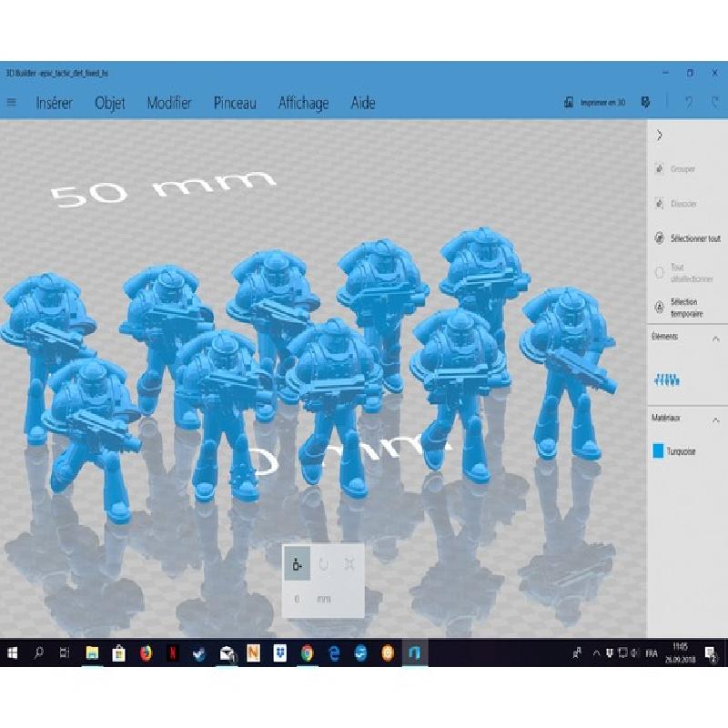Viewport: 728px width, 728px height.
Task: Launch Google Chrome from the taskbar
Action: [307, 653]
